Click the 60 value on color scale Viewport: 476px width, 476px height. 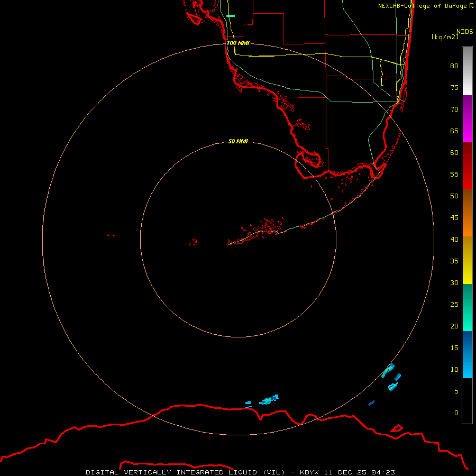pyautogui.click(x=454, y=153)
